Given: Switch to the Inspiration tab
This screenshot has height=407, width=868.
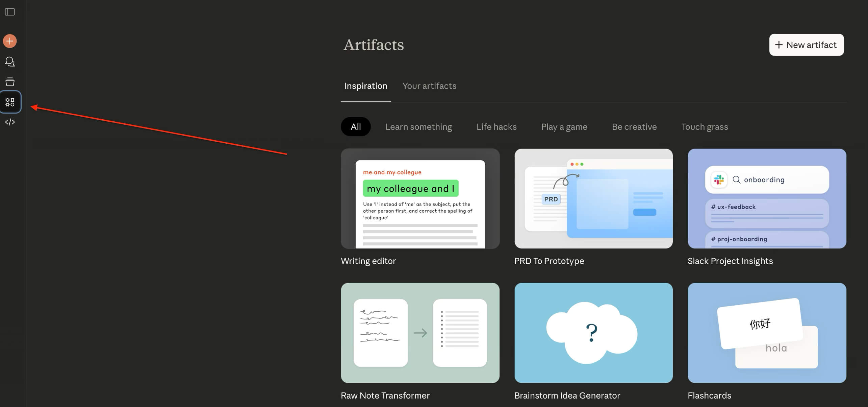Looking at the screenshot, I should pyautogui.click(x=365, y=86).
